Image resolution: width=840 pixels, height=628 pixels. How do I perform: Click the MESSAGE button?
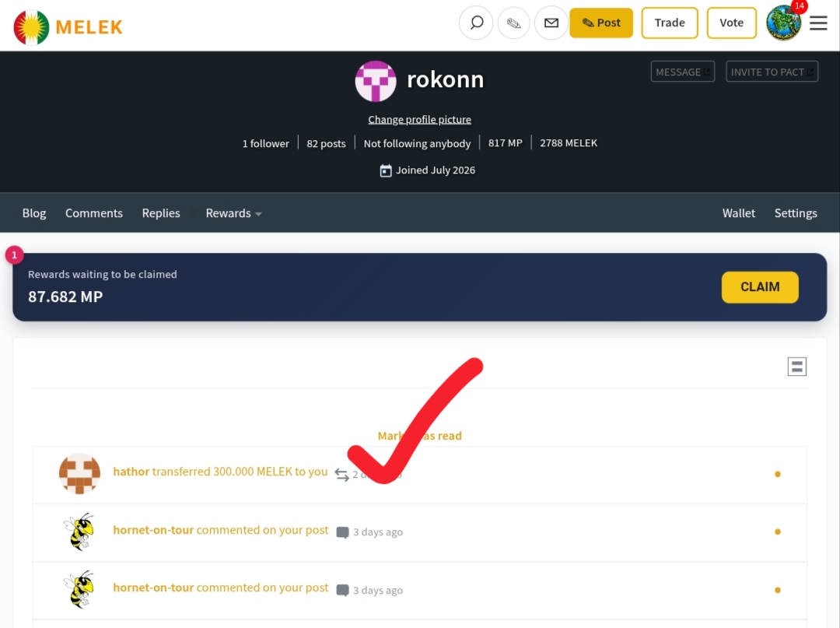pos(683,72)
